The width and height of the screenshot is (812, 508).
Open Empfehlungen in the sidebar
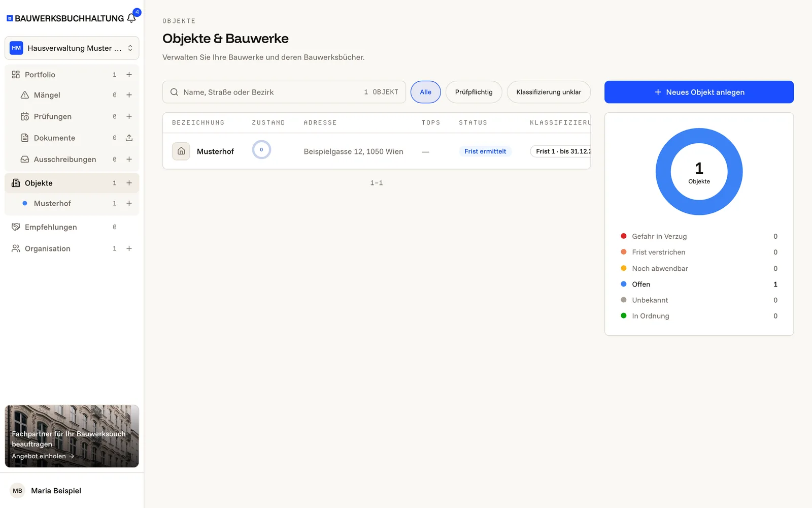51,227
